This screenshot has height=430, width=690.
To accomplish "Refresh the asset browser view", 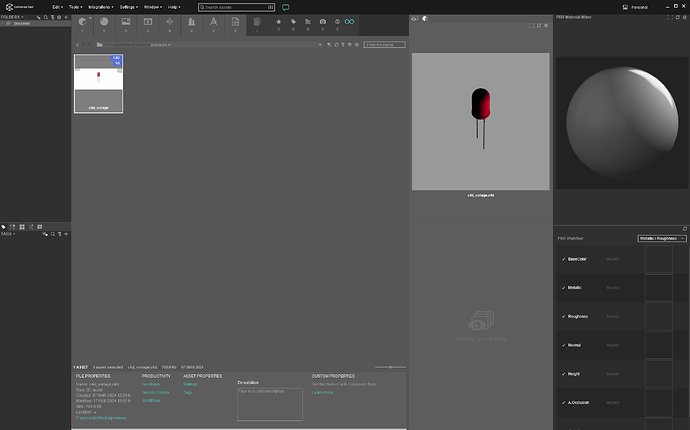I will [336, 44].
